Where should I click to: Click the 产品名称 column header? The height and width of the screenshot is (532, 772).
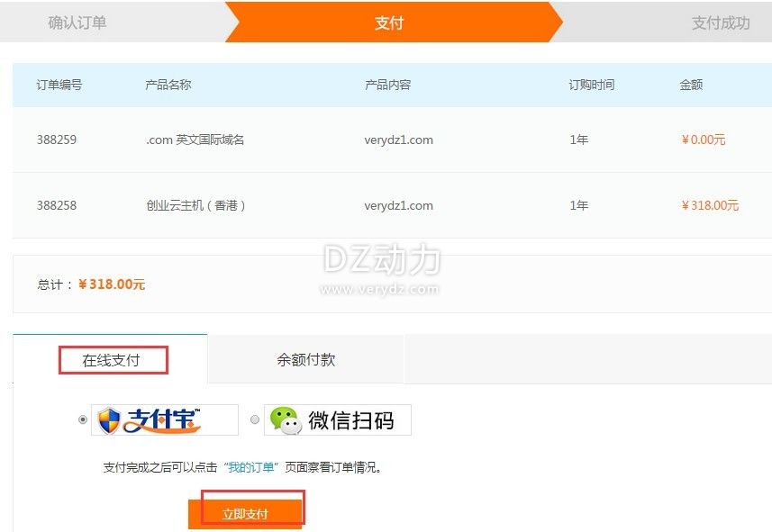point(168,85)
